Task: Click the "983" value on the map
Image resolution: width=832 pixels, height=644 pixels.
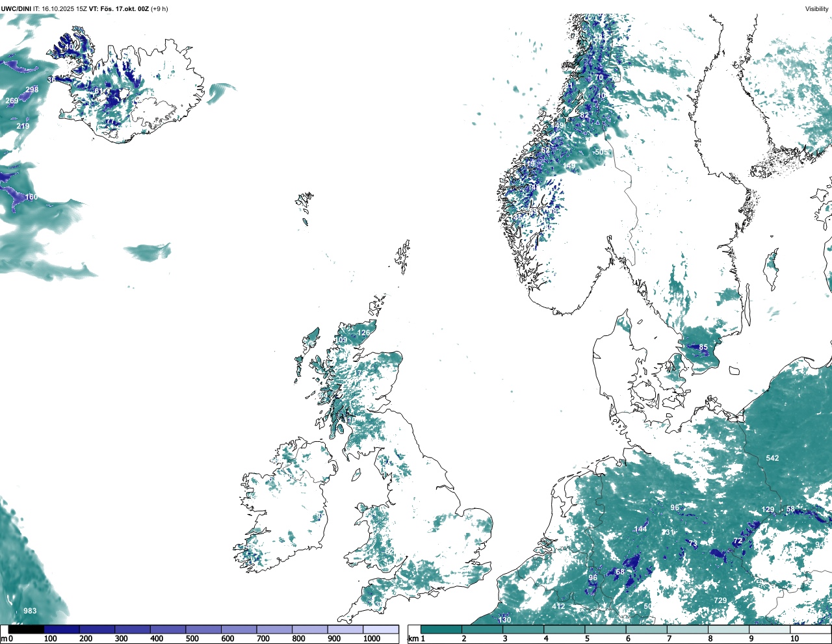Action: click(30, 611)
